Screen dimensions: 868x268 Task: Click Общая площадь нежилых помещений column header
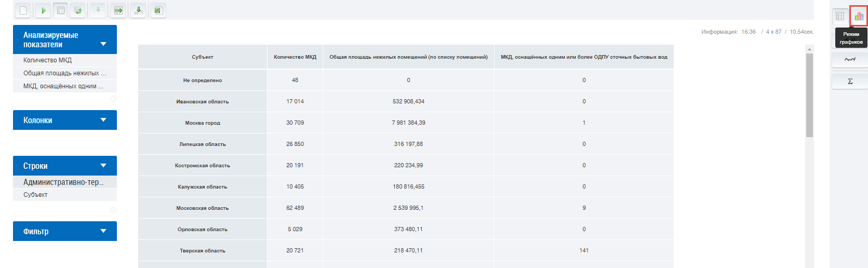408,57
